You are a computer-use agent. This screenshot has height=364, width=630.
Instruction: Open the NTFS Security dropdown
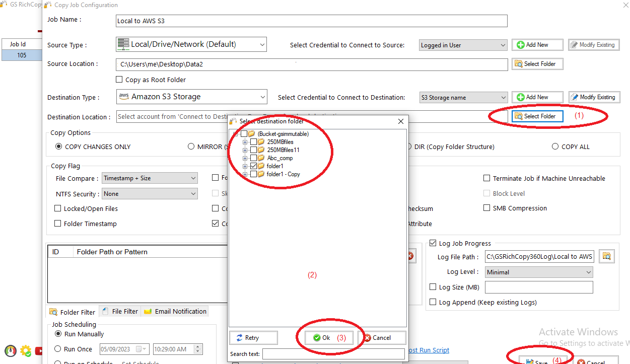[x=150, y=194]
